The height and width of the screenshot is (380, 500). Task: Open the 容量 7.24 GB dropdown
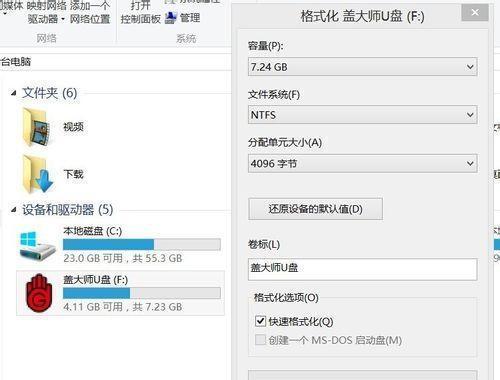[x=362, y=67]
